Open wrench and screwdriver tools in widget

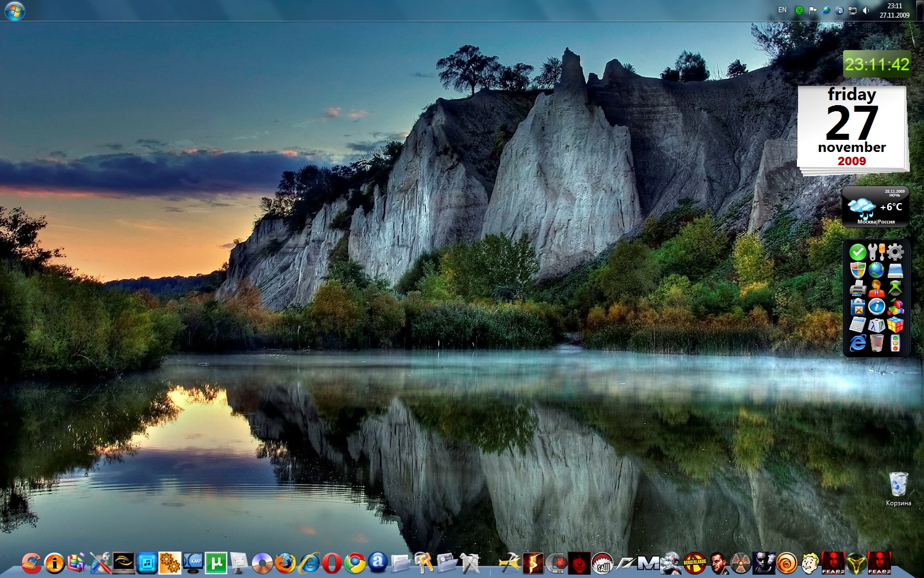pos(876,253)
